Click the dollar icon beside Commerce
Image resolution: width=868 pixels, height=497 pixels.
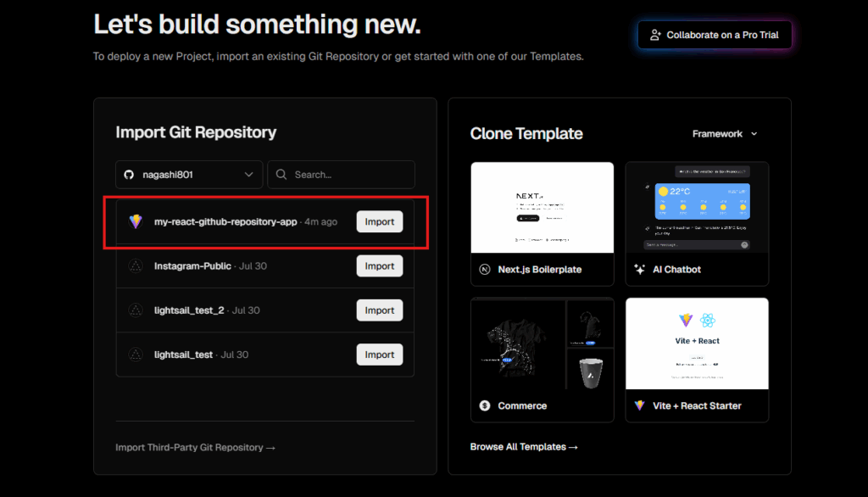(x=485, y=405)
